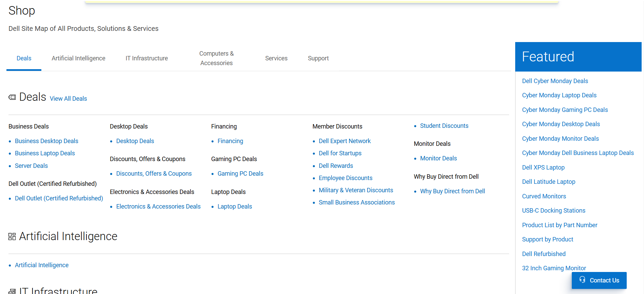
Task: Go to Business Laptop Deals
Action: pyautogui.click(x=45, y=153)
